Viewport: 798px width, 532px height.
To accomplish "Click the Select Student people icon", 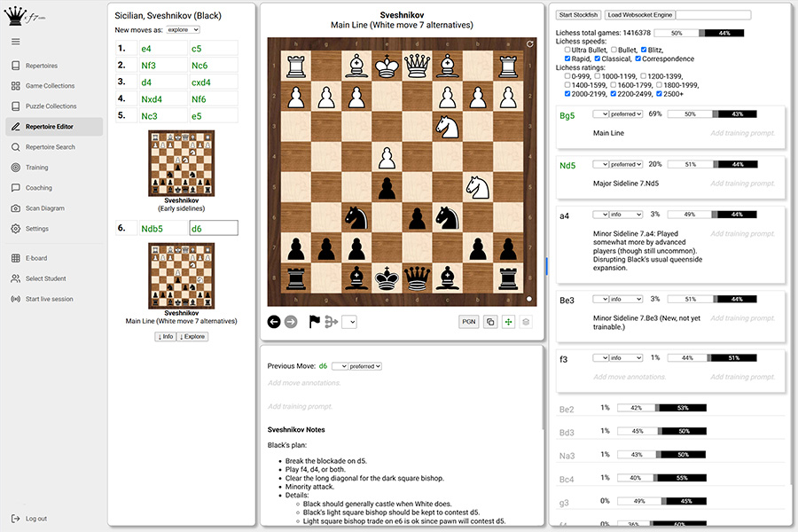I will tap(16, 278).
